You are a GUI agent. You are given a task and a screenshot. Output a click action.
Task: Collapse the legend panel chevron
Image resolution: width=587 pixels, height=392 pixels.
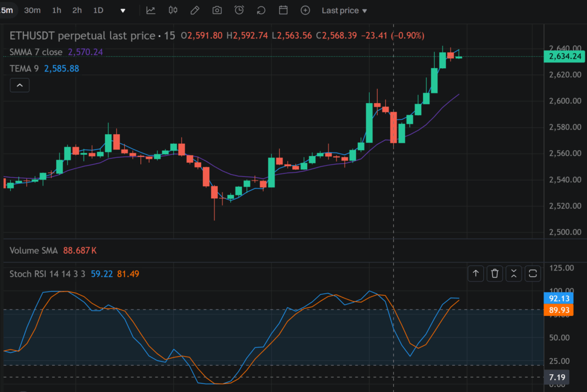(x=19, y=85)
